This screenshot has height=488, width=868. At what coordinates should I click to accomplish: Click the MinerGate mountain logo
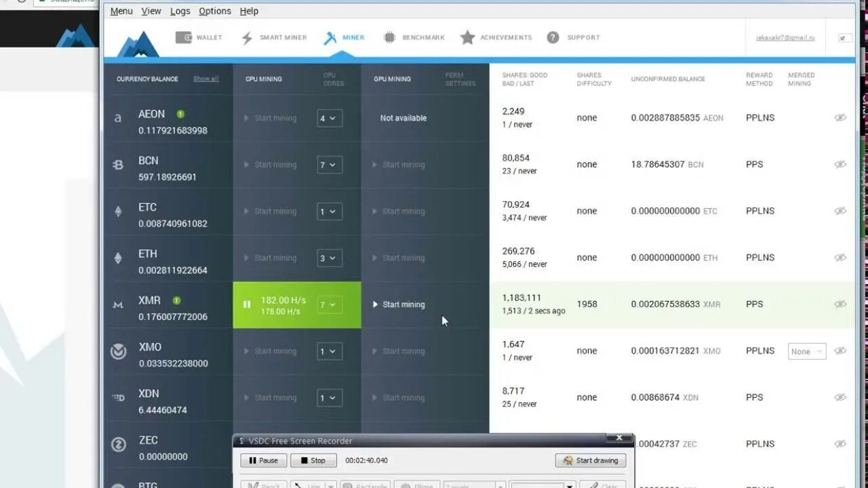pos(138,44)
